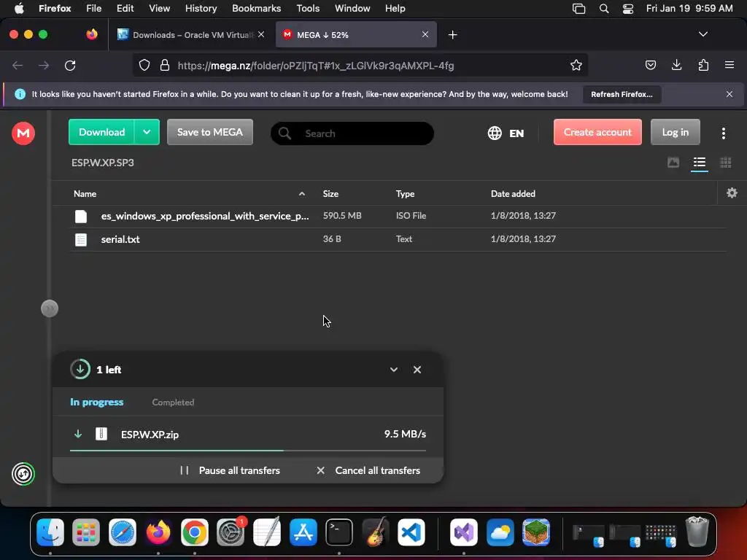Open the list all tabs chevron

tap(703, 34)
